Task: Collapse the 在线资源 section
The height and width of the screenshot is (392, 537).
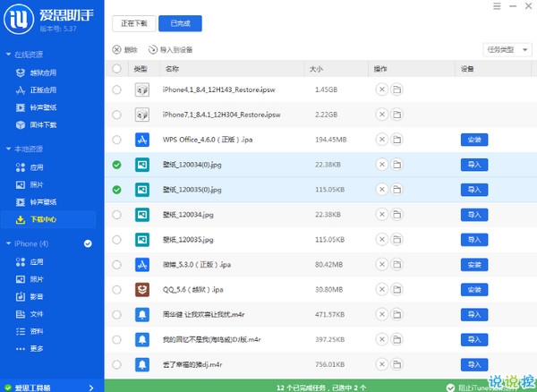Action: [x=7, y=55]
